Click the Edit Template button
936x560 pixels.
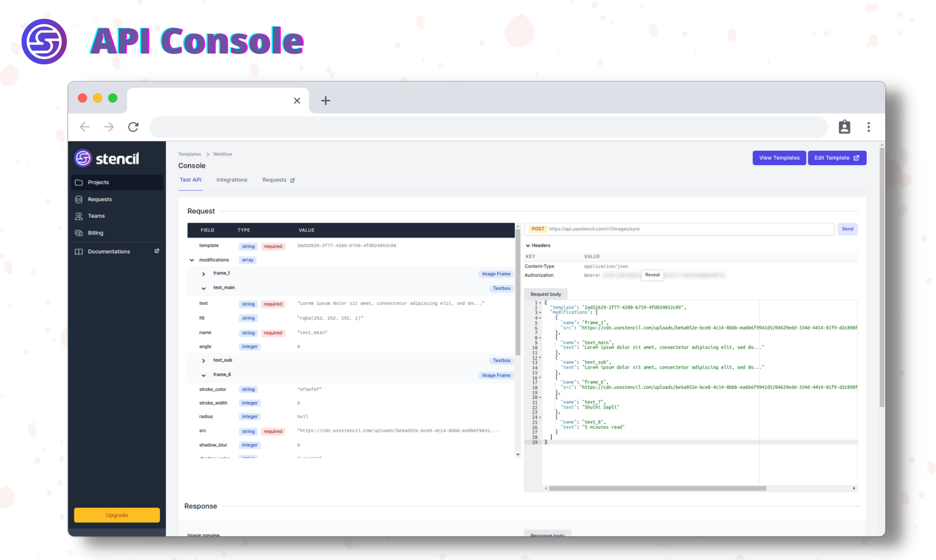pyautogui.click(x=837, y=158)
